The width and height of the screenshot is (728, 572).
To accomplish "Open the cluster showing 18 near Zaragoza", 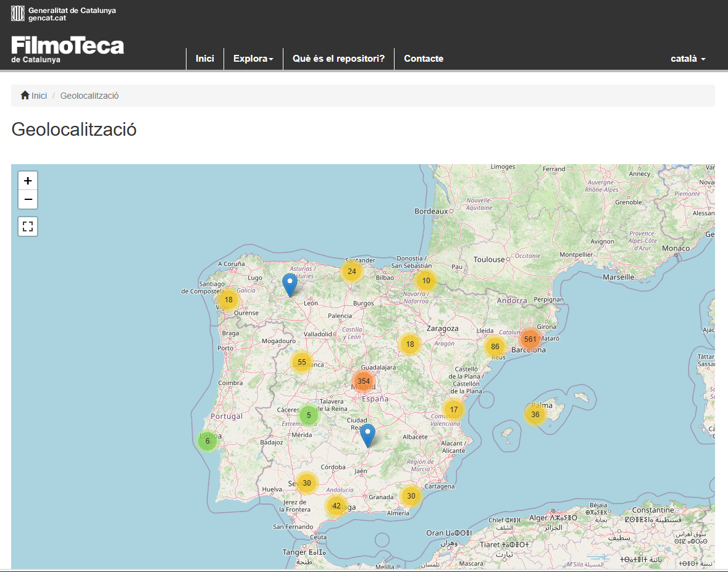I will 410,344.
